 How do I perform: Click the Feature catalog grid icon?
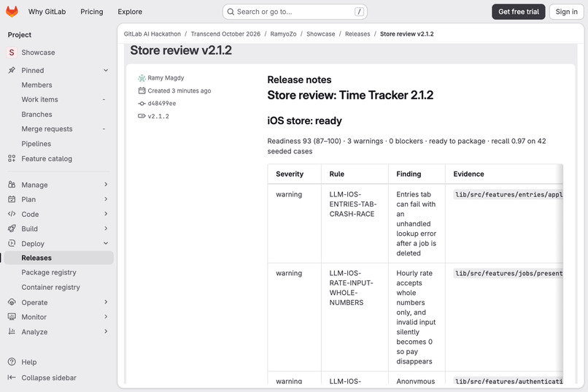click(x=12, y=158)
